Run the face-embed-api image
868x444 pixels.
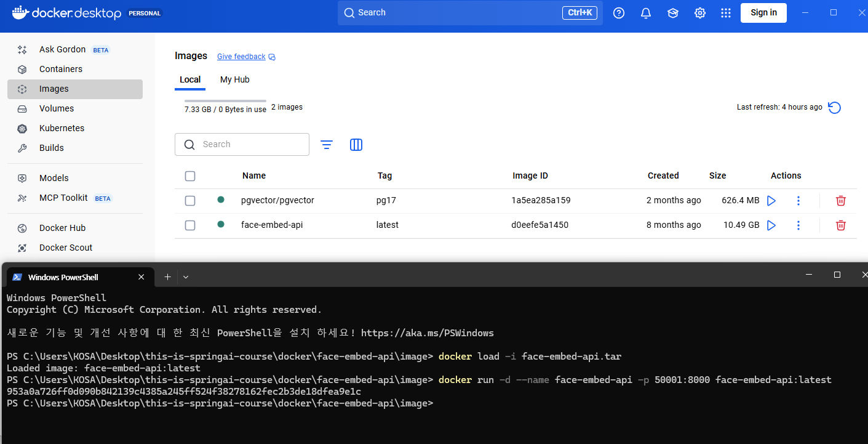point(771,225)
